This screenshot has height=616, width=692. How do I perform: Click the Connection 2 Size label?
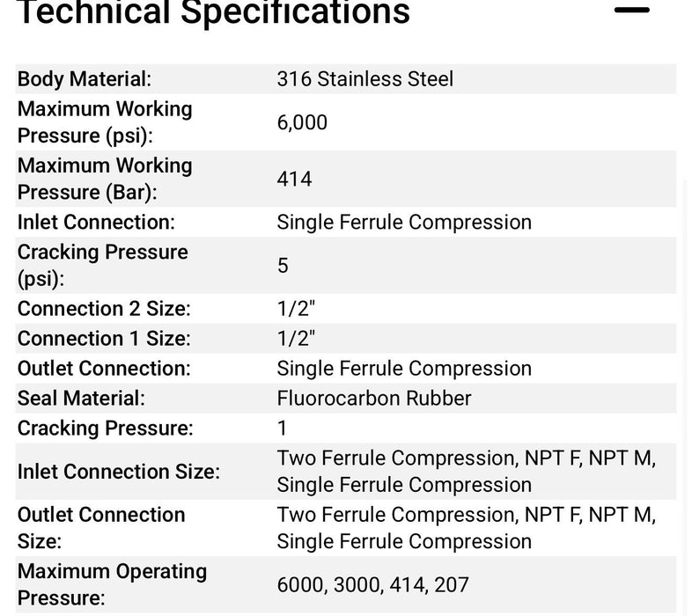tap(104, 309)
